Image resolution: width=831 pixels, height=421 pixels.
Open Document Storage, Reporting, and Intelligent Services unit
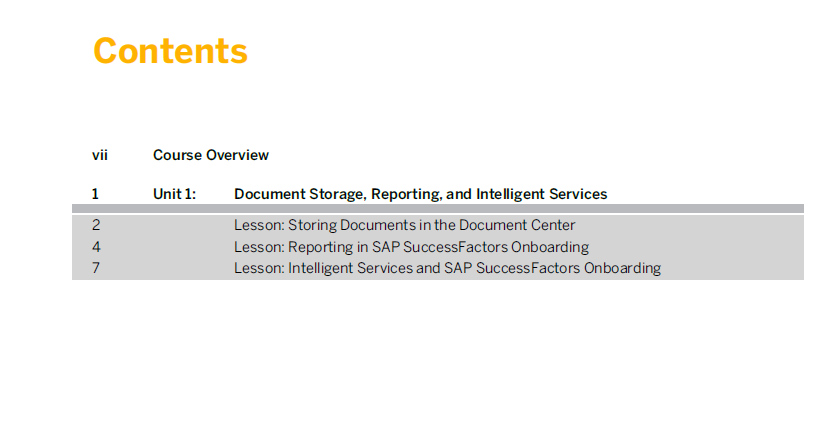click(421, 194)
